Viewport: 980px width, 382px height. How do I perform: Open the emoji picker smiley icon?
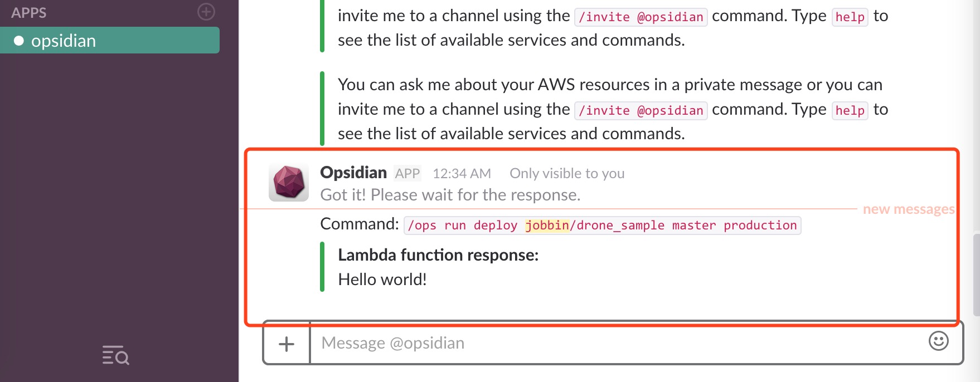coord(938,341)
